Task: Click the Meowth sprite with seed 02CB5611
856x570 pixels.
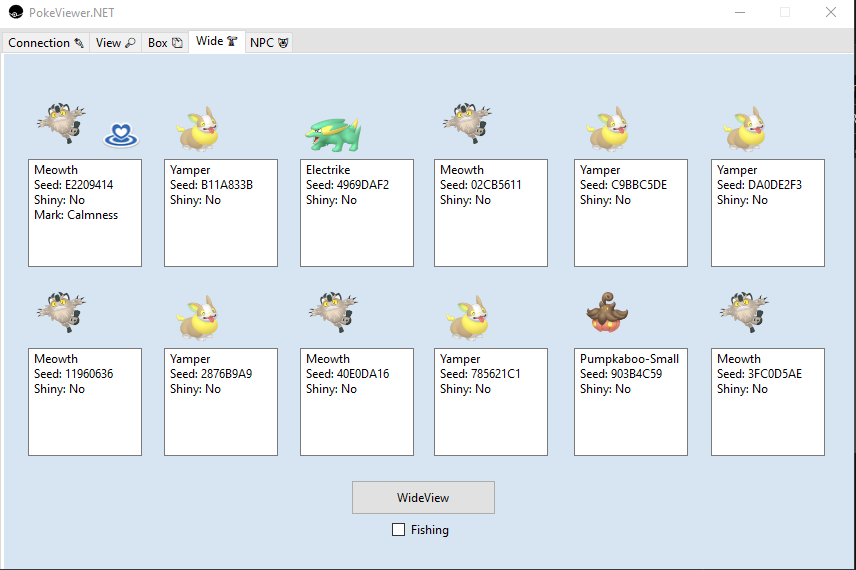Action: click(x=467, y=123)
